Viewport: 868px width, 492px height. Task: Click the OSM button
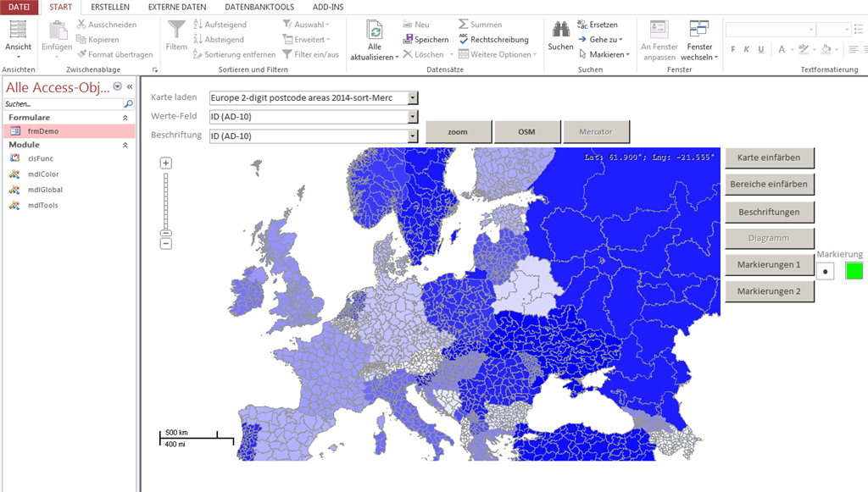(x=526, y=131)
